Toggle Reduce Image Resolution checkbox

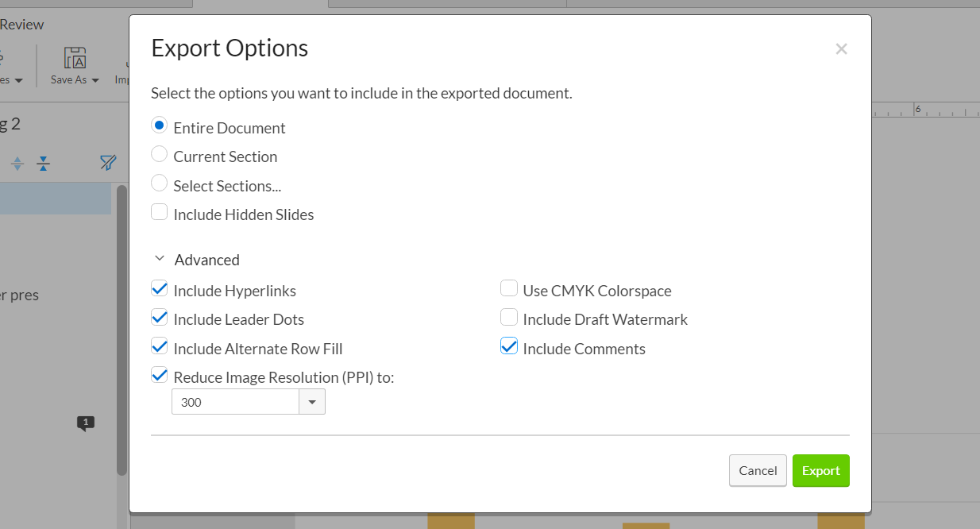[160, 375]
